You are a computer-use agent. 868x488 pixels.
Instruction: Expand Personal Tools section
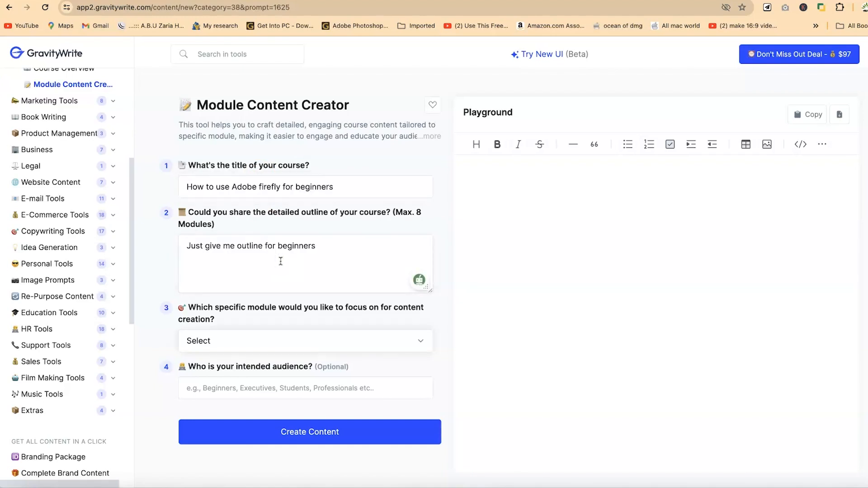tap(113, 264)
